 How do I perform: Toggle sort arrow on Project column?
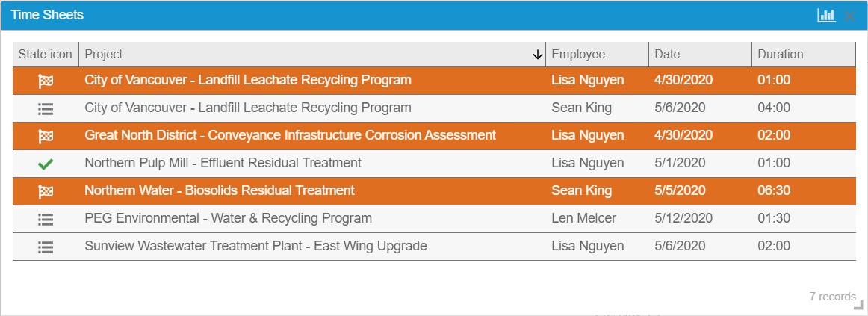click(x=537, y=55)
